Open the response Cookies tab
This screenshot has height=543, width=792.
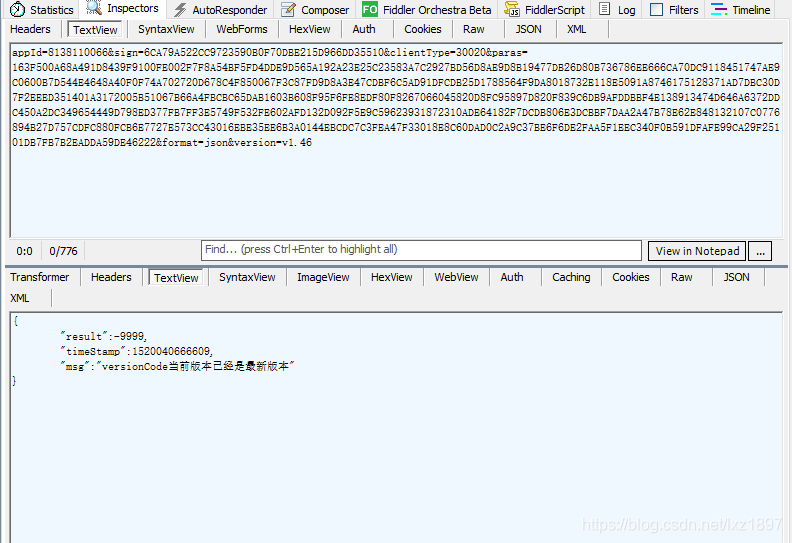pos(631,277)
